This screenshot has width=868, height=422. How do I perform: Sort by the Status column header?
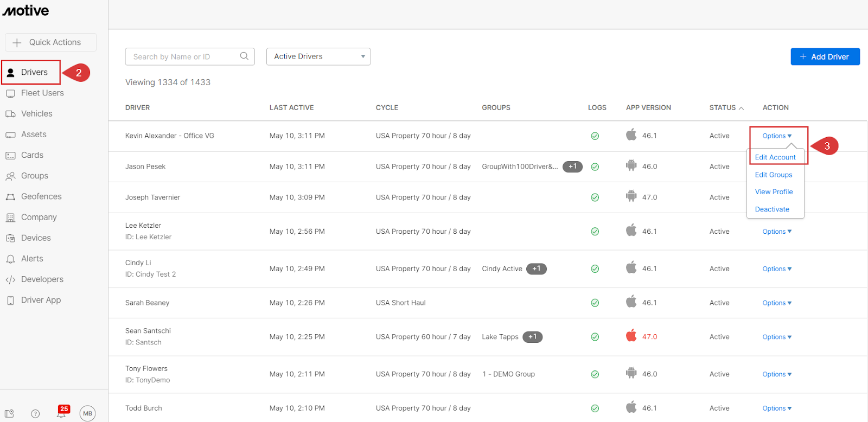click(726, 107)
